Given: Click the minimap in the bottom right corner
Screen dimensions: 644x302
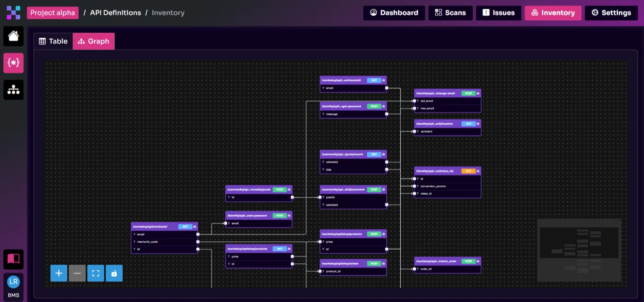Looking at the screenshot, I should tap(579, 251).
